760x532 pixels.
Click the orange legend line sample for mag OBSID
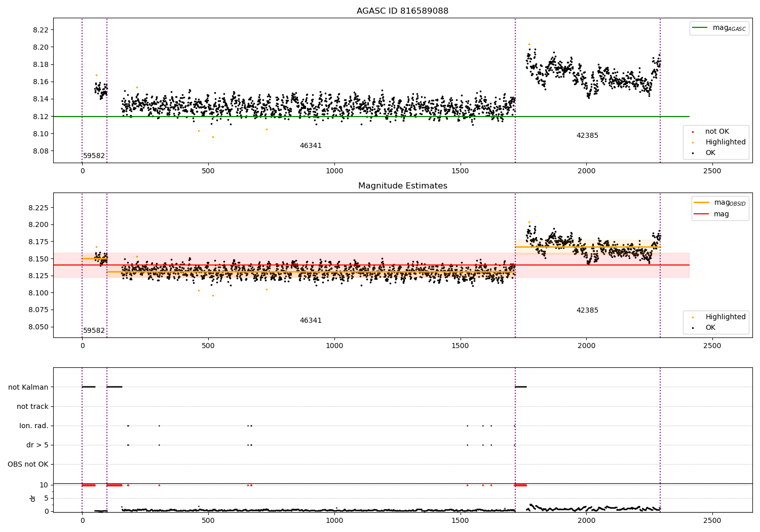[701, 203]
